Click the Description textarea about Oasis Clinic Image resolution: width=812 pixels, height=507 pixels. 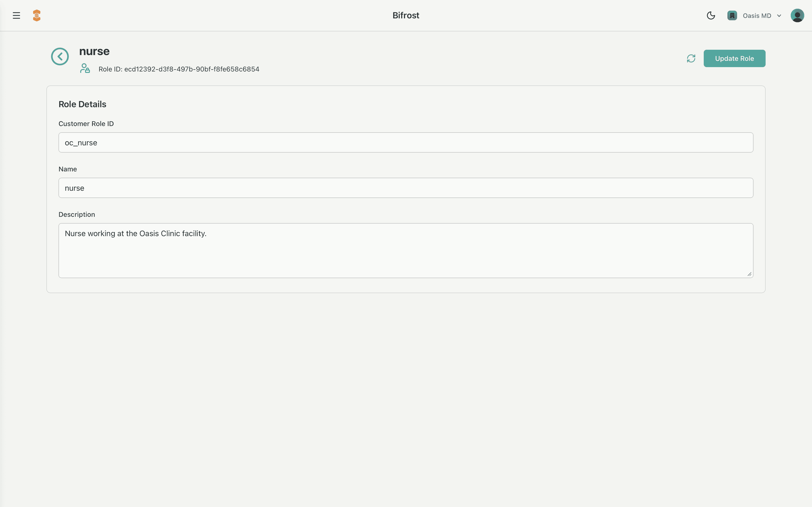pos(406,251)
